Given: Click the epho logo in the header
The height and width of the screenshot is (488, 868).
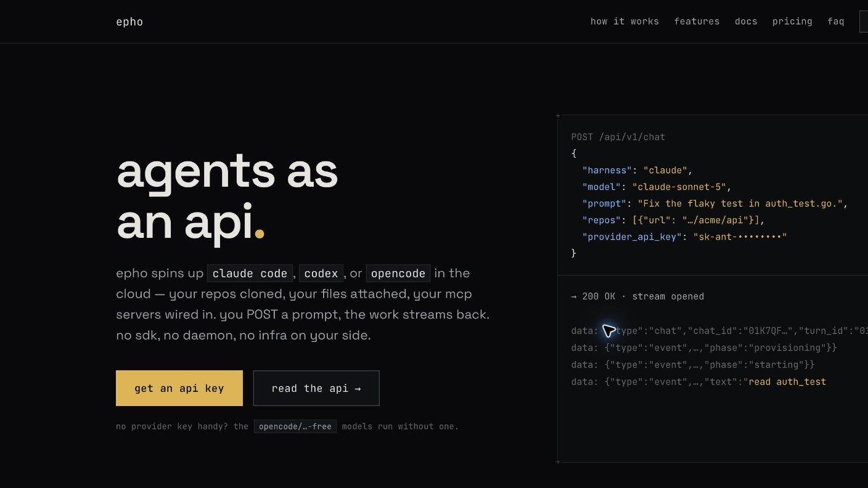Looking at the screenshot, I should pyautogui.click(x=129, y=22).
